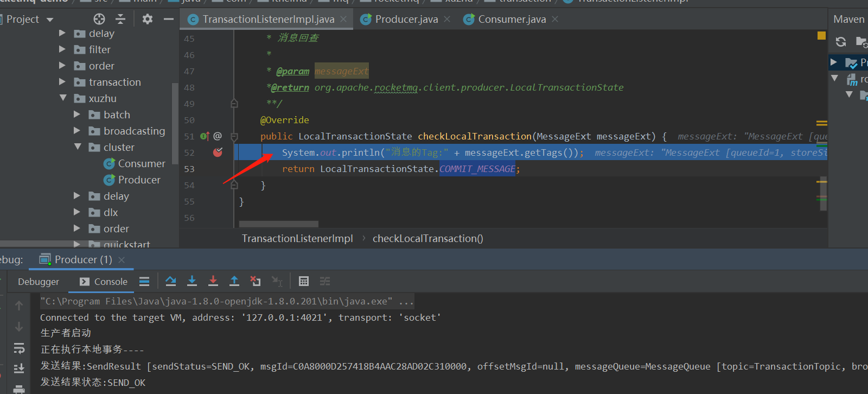
Task: Close the Producer (1) debug session tab
Action: [x=122, y=260]
